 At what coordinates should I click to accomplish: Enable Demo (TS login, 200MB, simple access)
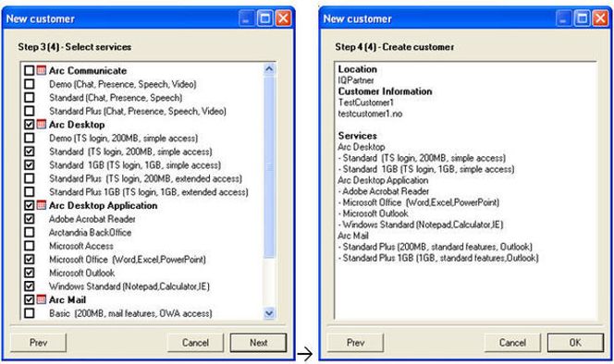(x=29, y=138)
